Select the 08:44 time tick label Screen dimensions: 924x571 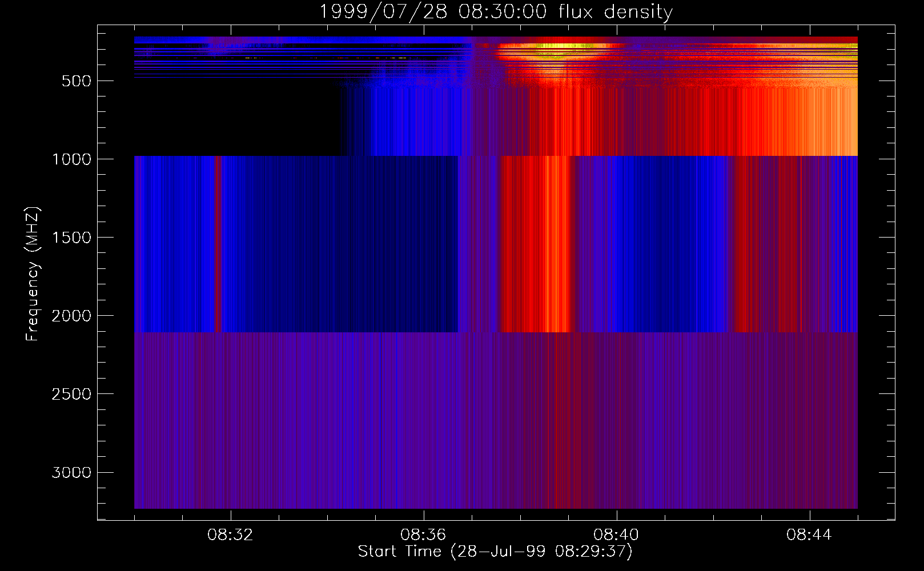click(x=809, y=535)
